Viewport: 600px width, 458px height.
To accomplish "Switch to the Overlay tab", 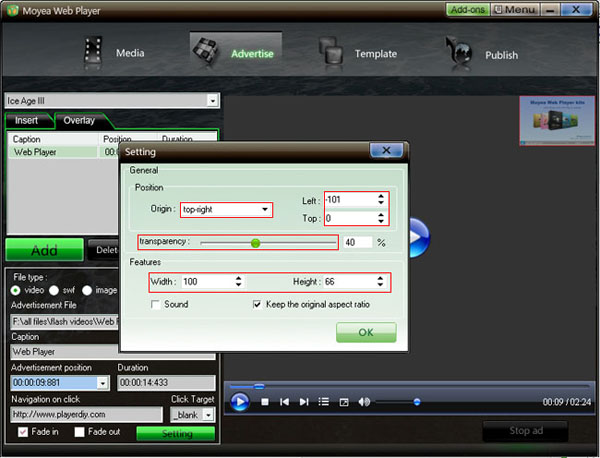I will [x=79, y=121].
